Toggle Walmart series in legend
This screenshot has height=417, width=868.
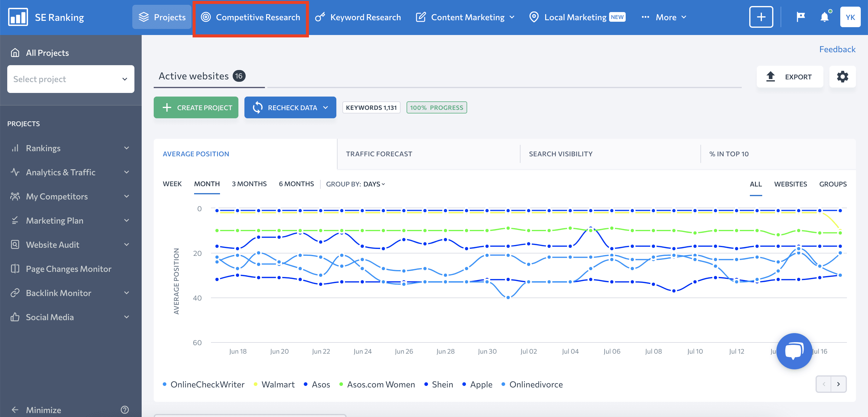pyautogui.click(x=274, y=384)
